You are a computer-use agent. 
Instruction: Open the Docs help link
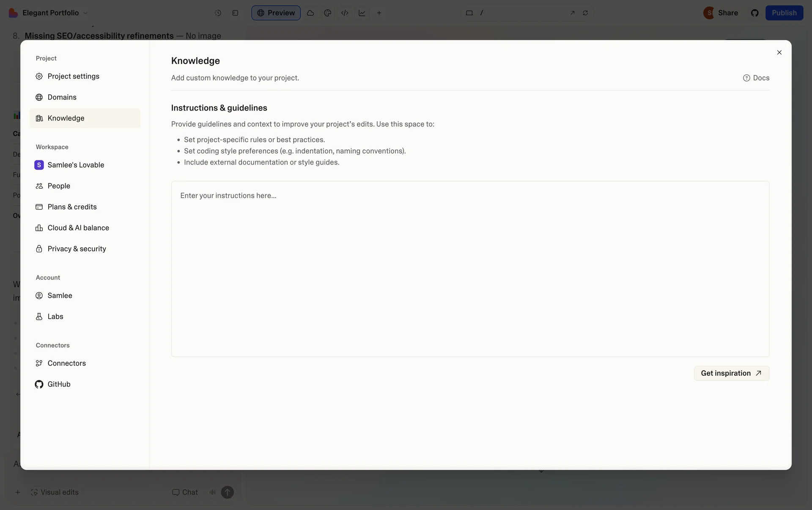tap(756, 78)
